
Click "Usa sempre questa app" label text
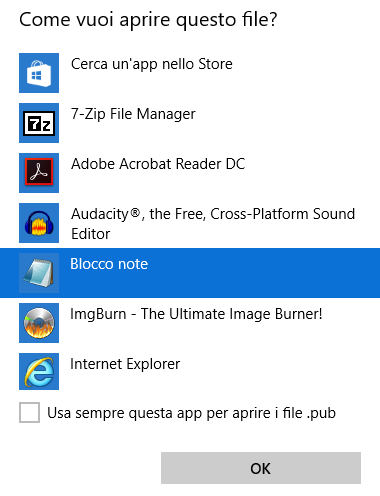click(x=191, y=413)
